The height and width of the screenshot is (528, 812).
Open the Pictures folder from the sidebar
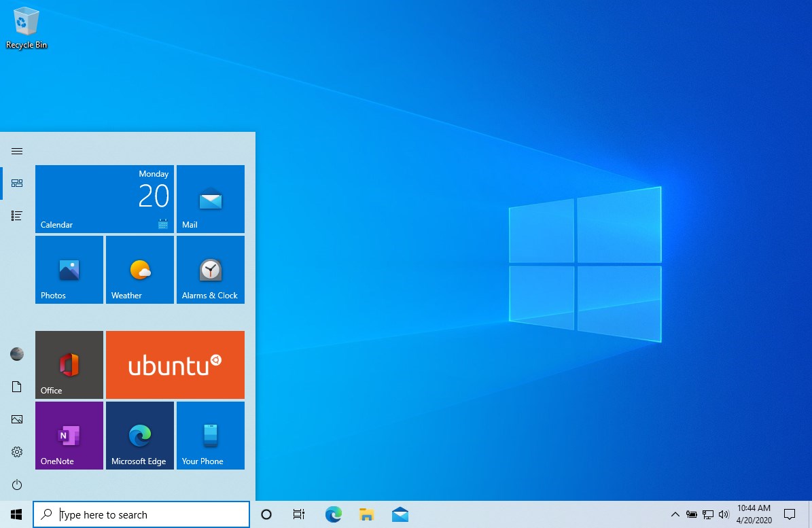(17, 419)
